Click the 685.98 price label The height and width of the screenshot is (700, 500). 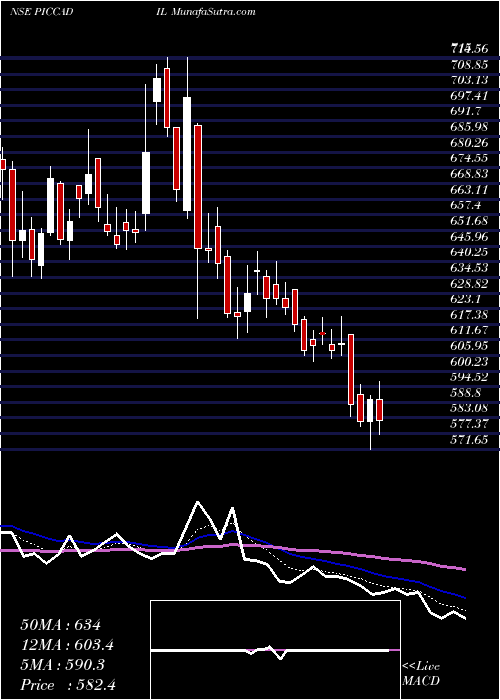click(468, 128)
